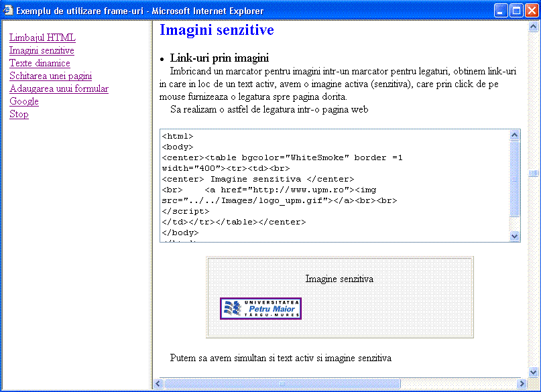Open the Adaugarea unui formular link
541x392 pixels.
pyautogui.click(x=59, y=88)
